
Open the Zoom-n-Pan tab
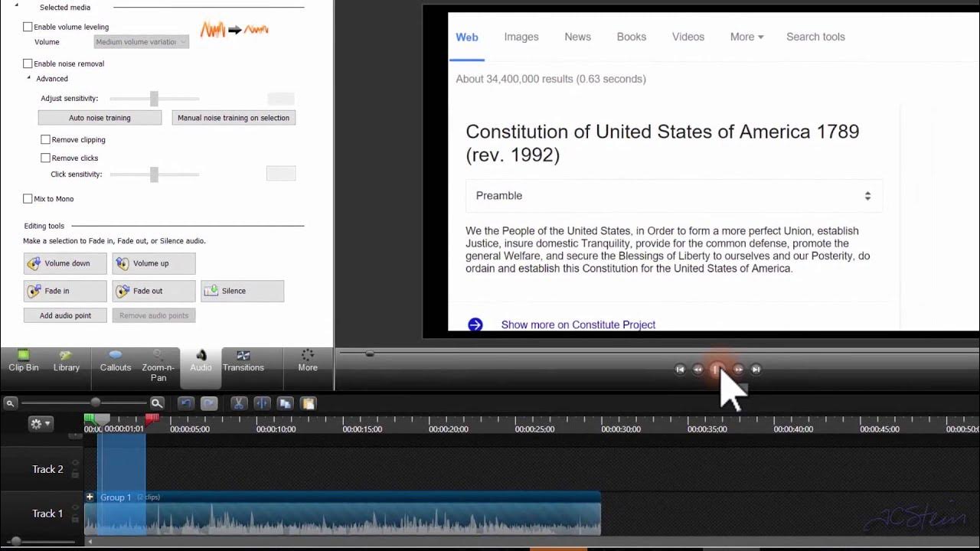tap(158, 366)
